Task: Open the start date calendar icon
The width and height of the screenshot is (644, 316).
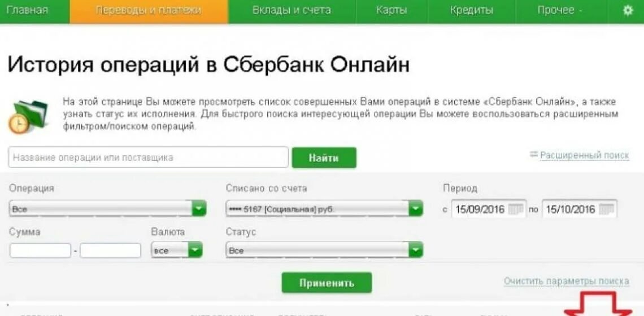Action: click(x=515, y=209)
